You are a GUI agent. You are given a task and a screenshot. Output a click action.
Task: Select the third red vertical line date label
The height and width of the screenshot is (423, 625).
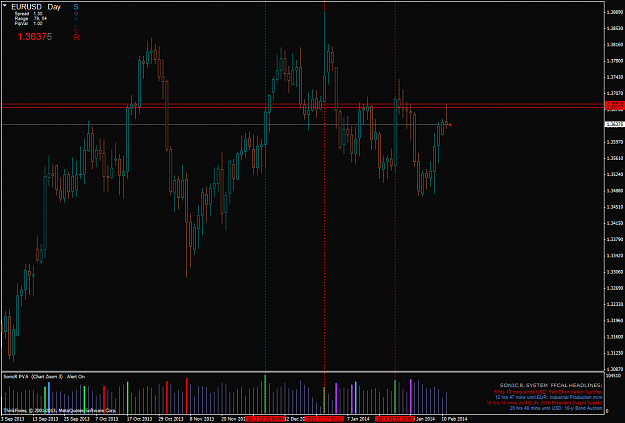395,419
